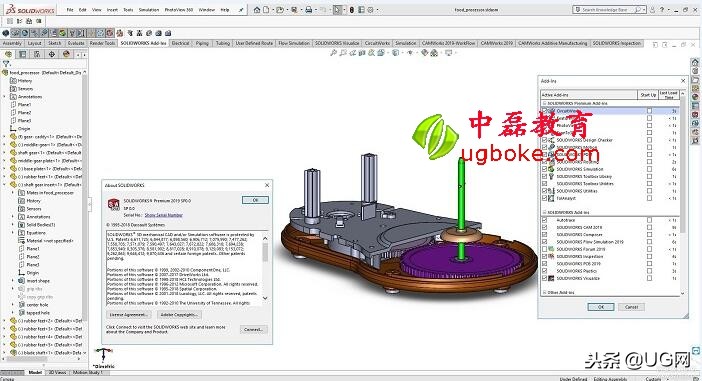Select the tapped hole feature in the tree
The width and height of the screenshot is (702, 381).
click(38, 313)
